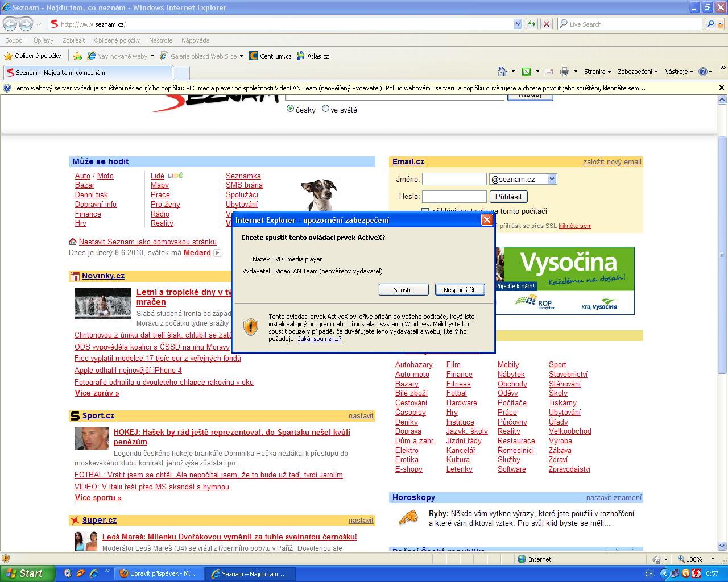Click the Přihlásit login button
Image resolution: width=728 pixels, height=582 pixels.
click(x=508, y=197)
